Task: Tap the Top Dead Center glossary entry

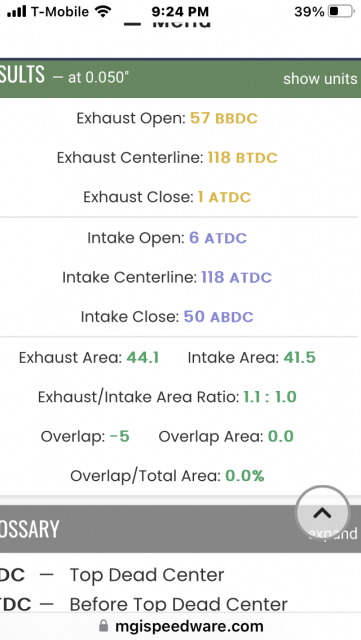Action: click(x=147, y=575)
